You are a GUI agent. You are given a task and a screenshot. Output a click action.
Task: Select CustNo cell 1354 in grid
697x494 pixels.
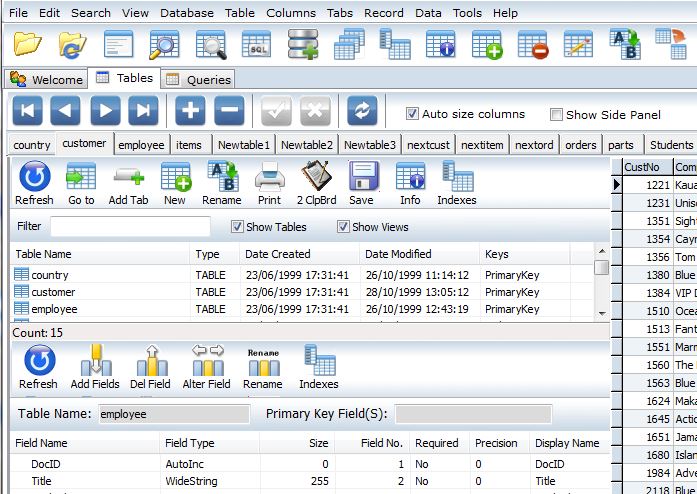tap(648, 239)
